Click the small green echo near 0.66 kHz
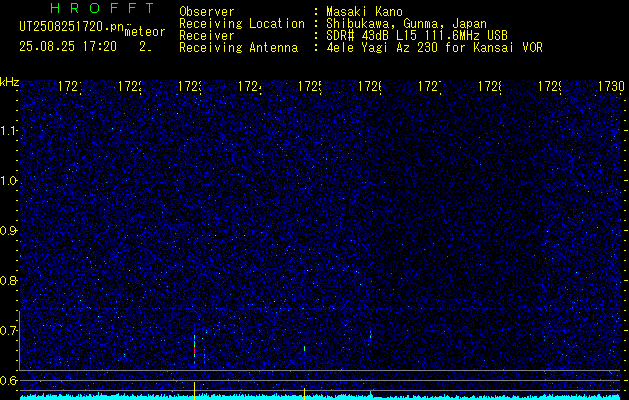 (304, 348)
